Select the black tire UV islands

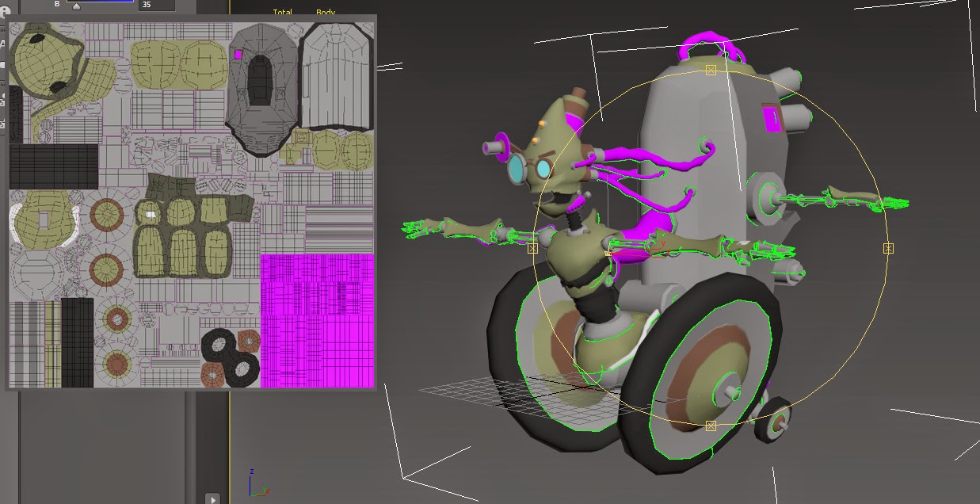click(x=230, y=356)
